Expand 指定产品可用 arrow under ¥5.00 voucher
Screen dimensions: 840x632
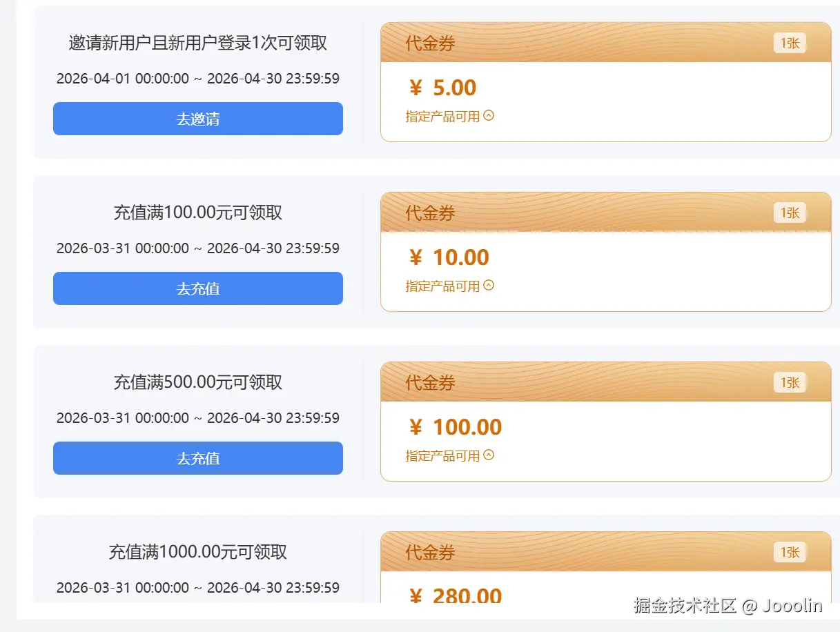click(x=489, y=116)
